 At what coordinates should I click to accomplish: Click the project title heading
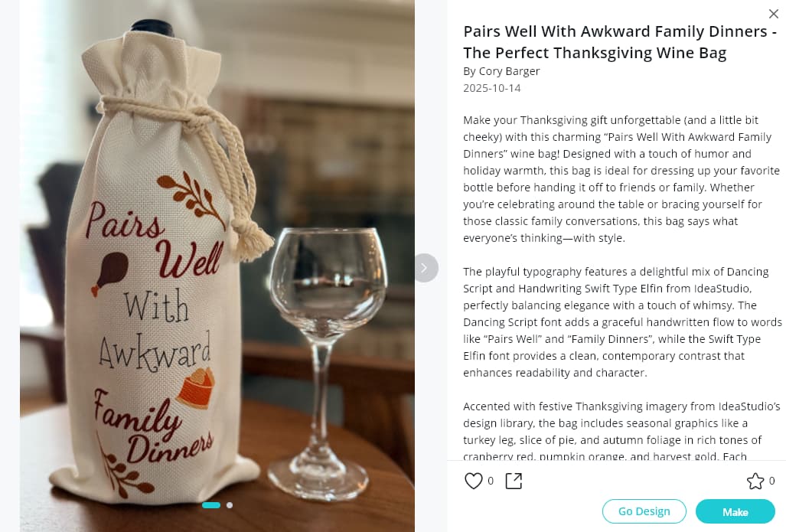coord(620,42)
